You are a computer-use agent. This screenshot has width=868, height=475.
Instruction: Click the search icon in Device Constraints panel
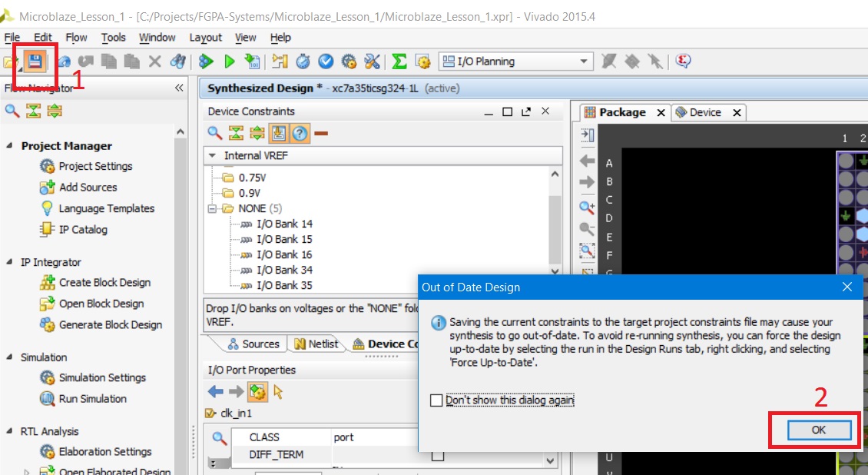point(215,133)
